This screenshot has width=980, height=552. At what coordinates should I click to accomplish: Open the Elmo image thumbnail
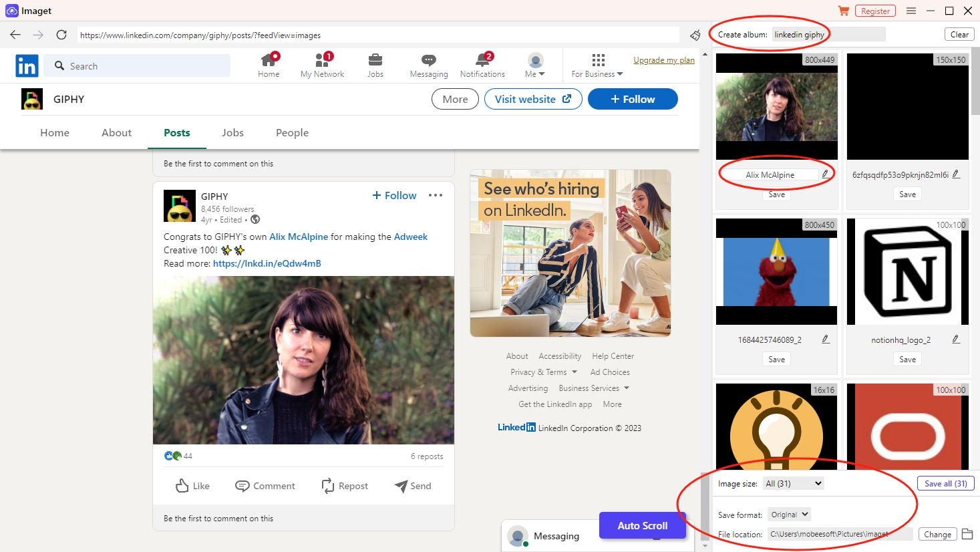pos(776,271)
